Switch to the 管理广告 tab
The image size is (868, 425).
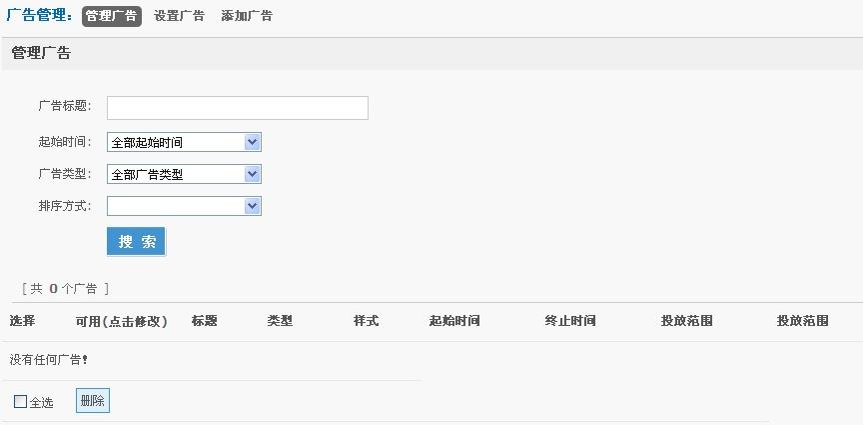point(111,16)
